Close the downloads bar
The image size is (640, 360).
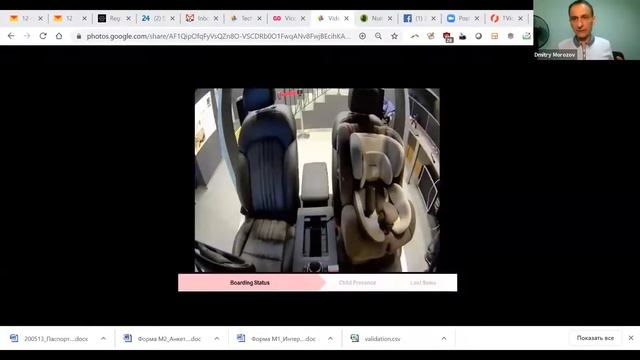tap(631, 338)
